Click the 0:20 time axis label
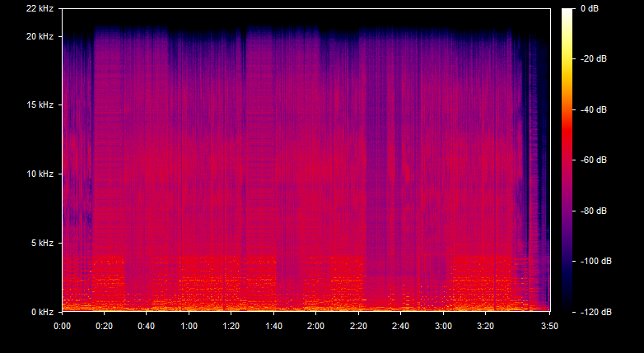This screenshot has width=644, height=353. (105, 327)
